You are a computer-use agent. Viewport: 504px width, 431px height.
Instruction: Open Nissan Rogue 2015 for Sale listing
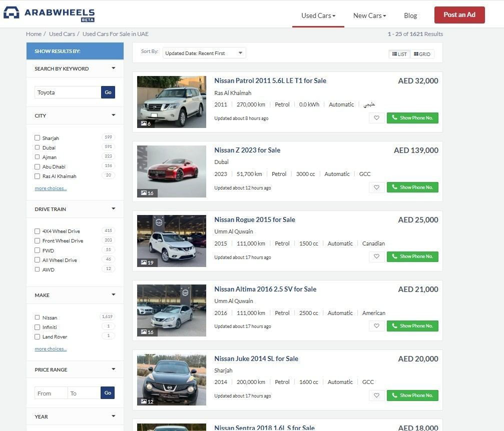tap(255, 219)
